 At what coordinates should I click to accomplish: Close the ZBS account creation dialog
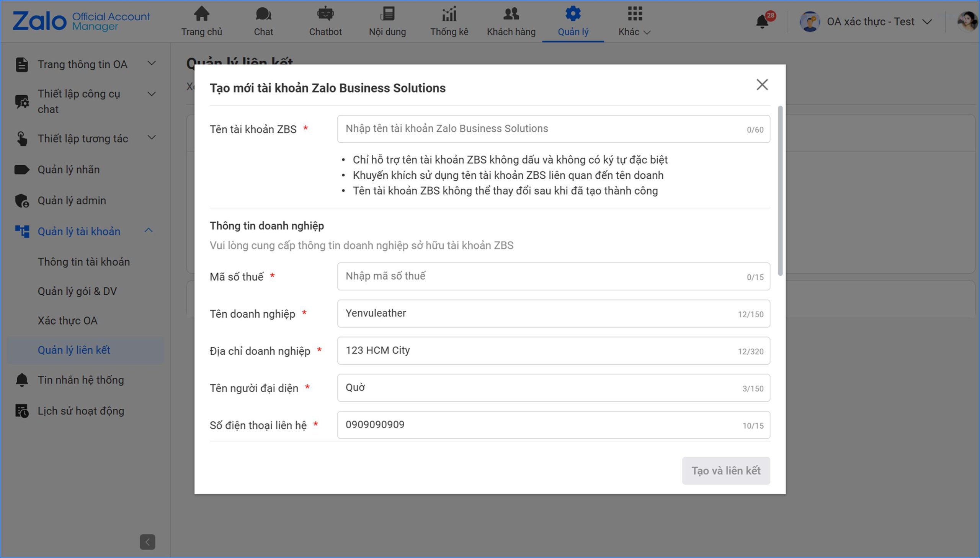pyautogui.click(x=762, y=85)
